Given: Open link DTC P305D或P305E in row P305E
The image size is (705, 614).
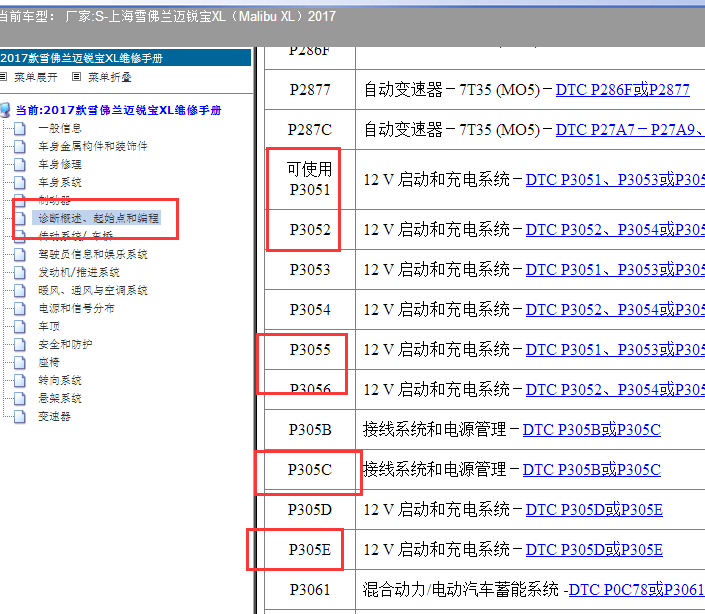Looking at the screenshot, I should click(594, 550).
